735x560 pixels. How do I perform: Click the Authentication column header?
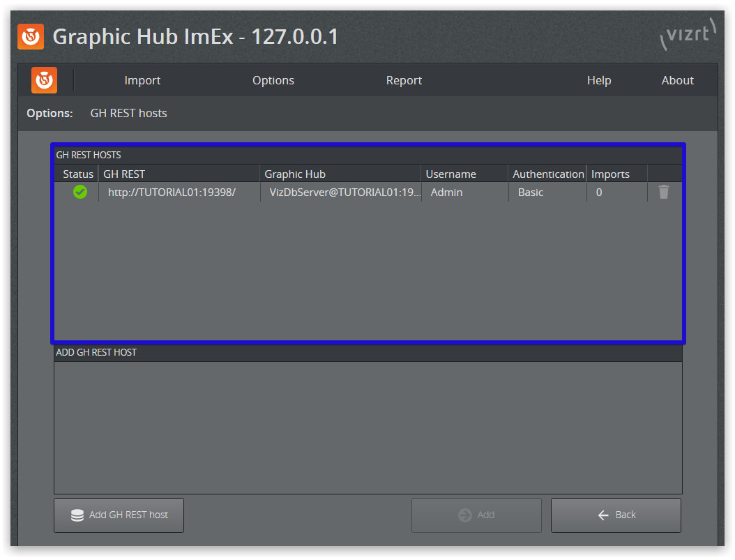click(547, 174)
